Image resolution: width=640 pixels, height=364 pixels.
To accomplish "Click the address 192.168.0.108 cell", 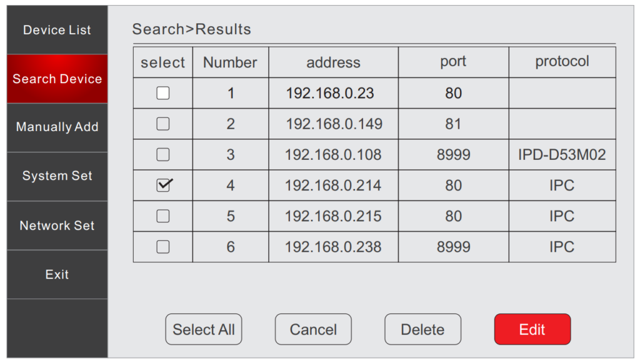I will (x=333, y=155).
